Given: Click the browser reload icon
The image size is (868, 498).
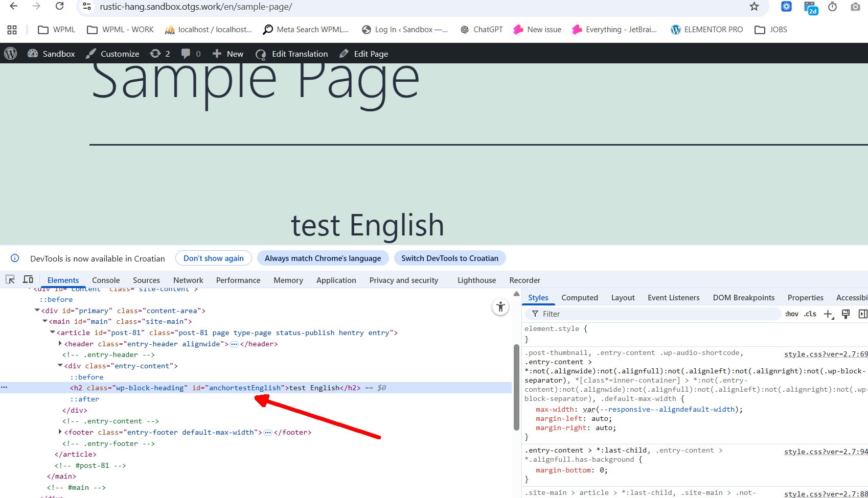Looking at the screenshot, I should pos(59,7).
